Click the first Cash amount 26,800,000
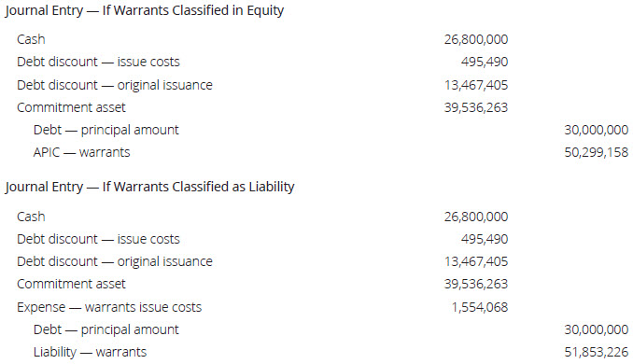633x364 pixels. [x=476, y=39]
